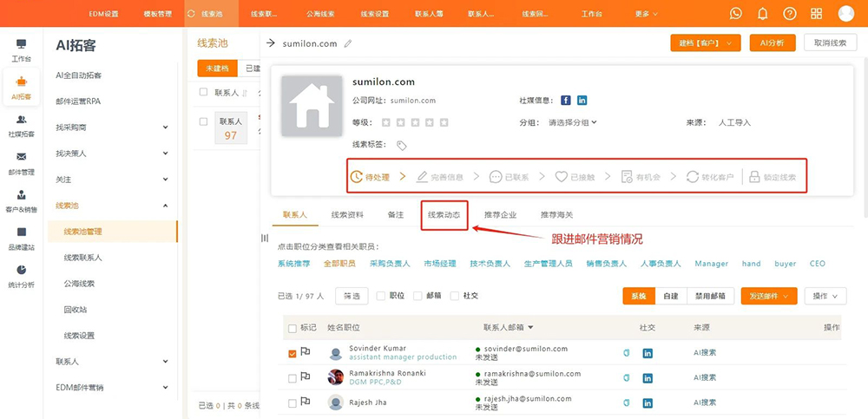Open 社媒拓客 in left sidebar
Screen dimensions: 868x419
21,126
